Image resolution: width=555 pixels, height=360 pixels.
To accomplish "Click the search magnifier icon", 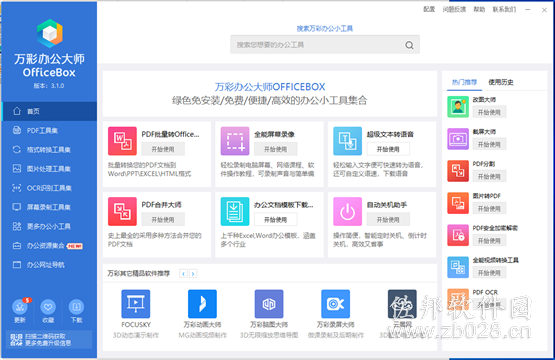I will [409, 45].
